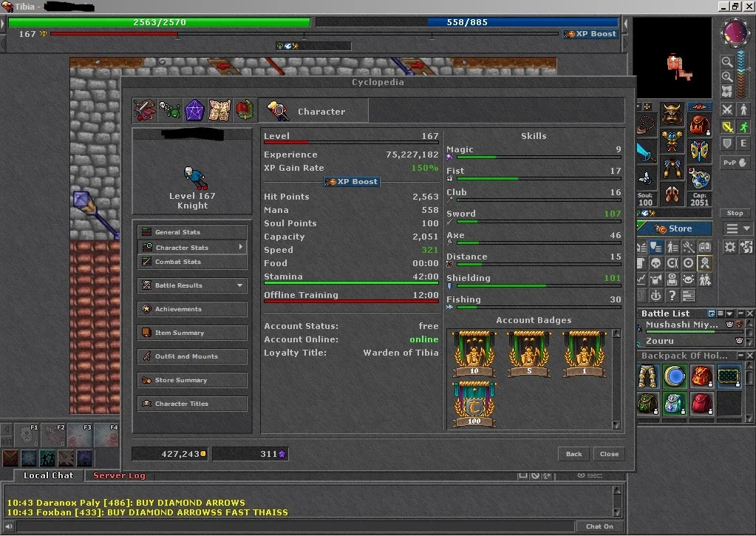Viewport: 756px width, 536px height.
Task: Click the top bar XP Boost button
Action: coord(590,34)
